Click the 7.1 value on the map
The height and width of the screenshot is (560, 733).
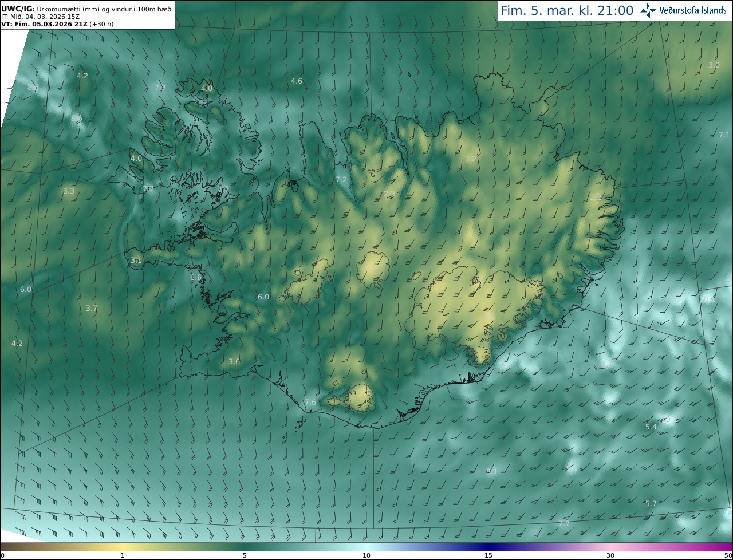pos(724,135)
